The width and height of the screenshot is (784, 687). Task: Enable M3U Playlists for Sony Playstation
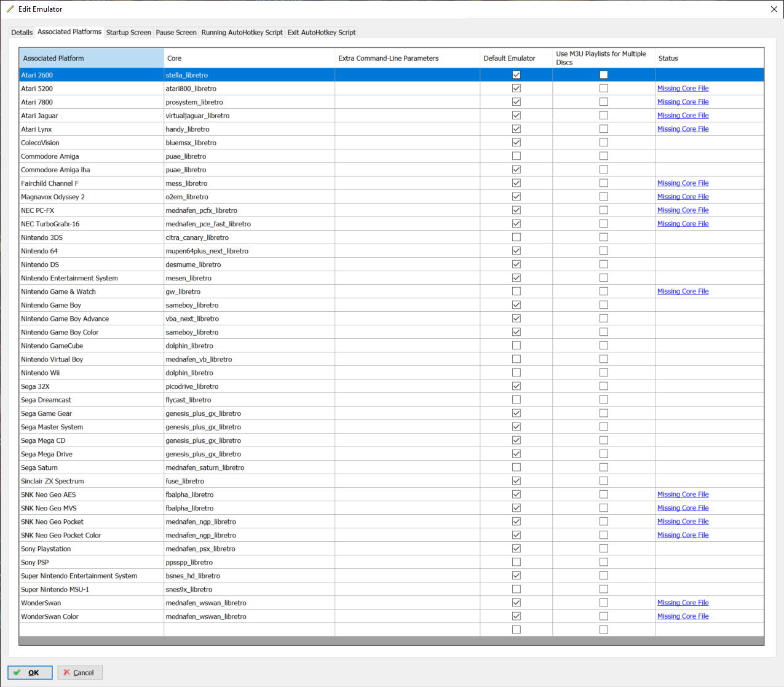604,549
